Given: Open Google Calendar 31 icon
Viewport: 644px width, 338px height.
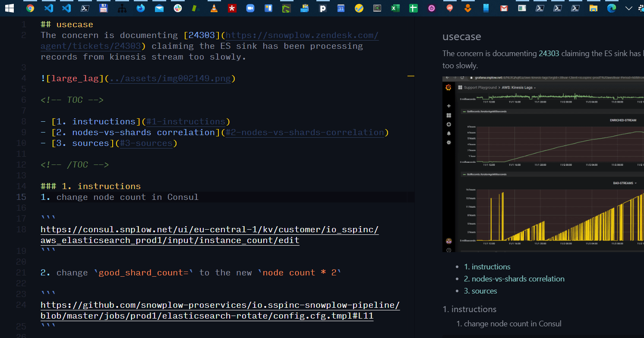Looking at the screenshot, I should (341, 8).
